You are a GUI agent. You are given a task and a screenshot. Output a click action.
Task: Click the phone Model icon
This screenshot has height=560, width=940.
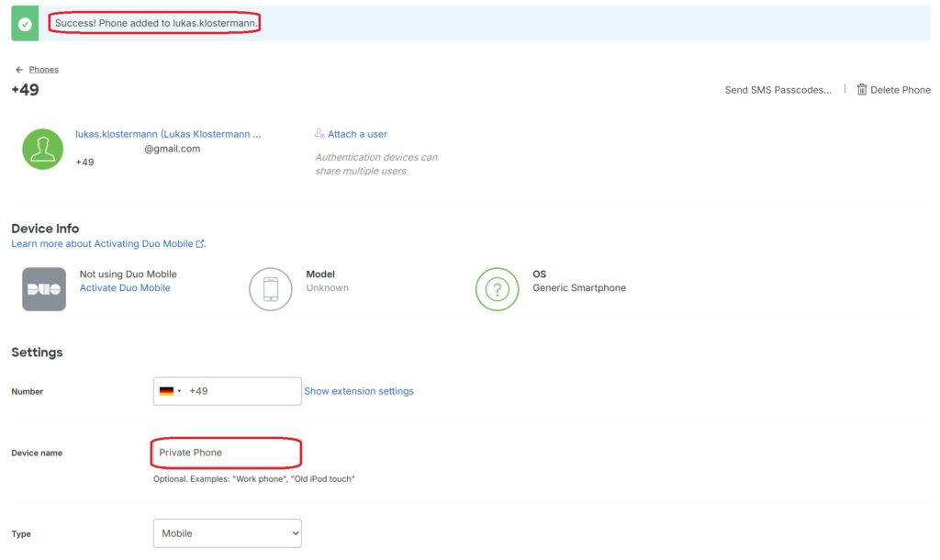point(271,289)
